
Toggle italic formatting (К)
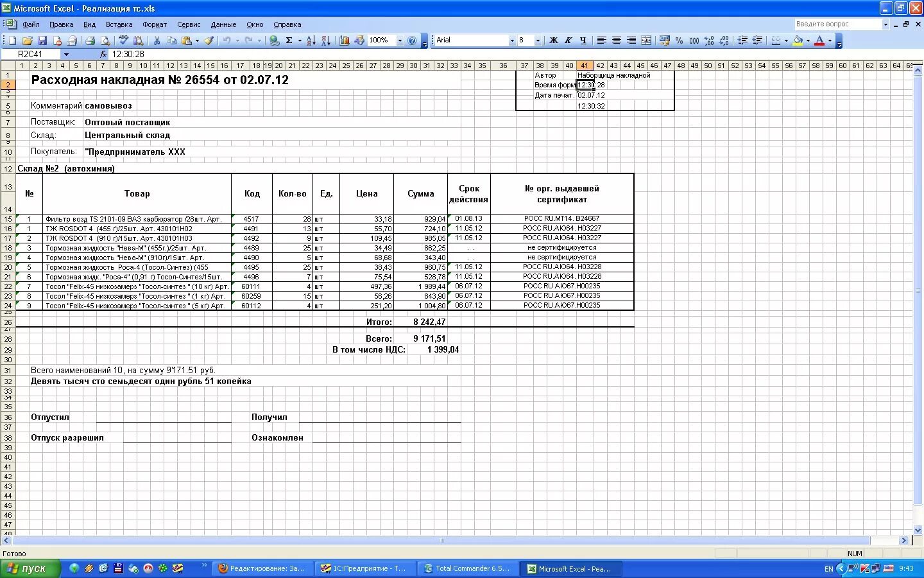pyautogui.click(x=568, y=40)
